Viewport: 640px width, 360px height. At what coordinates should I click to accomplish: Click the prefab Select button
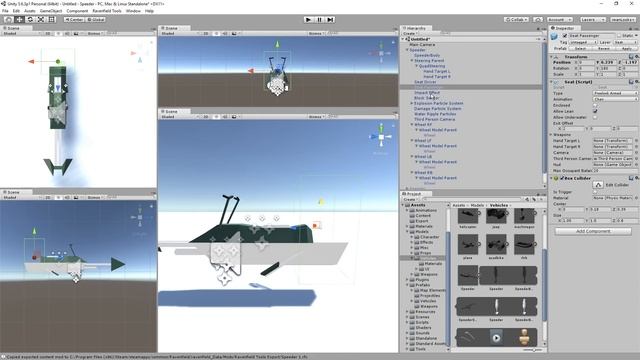click(580, 49)
